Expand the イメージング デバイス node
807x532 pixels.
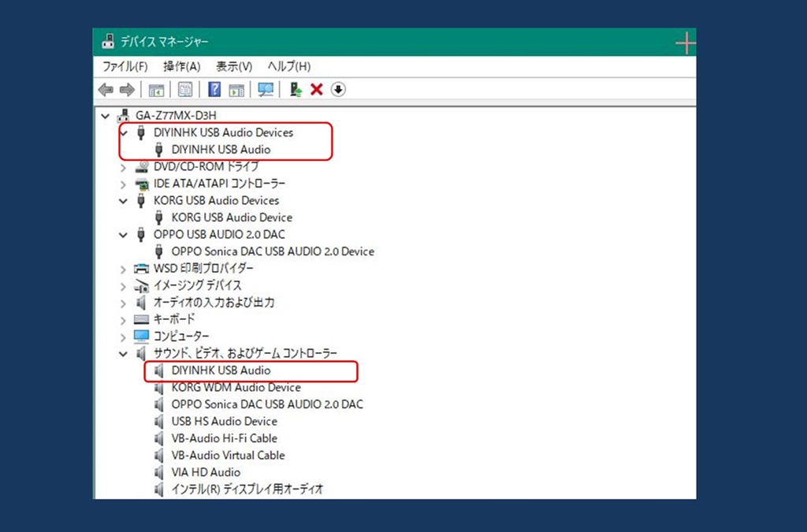tap(123, 286)
